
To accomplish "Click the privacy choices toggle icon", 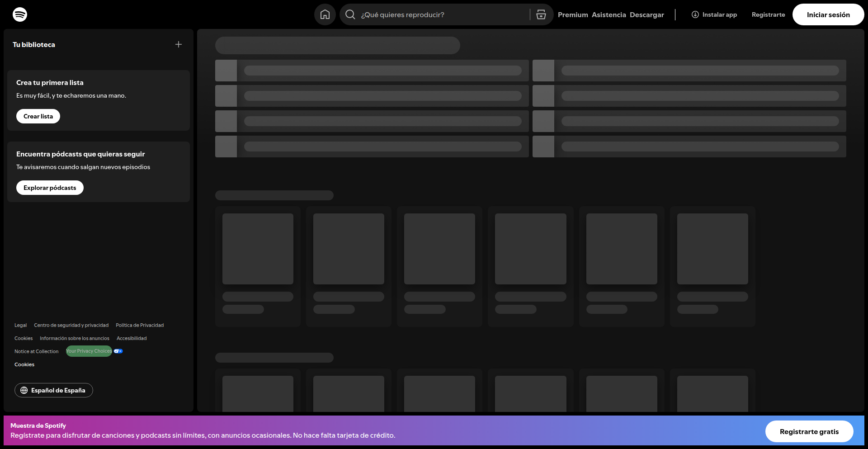I will (118, 351).
